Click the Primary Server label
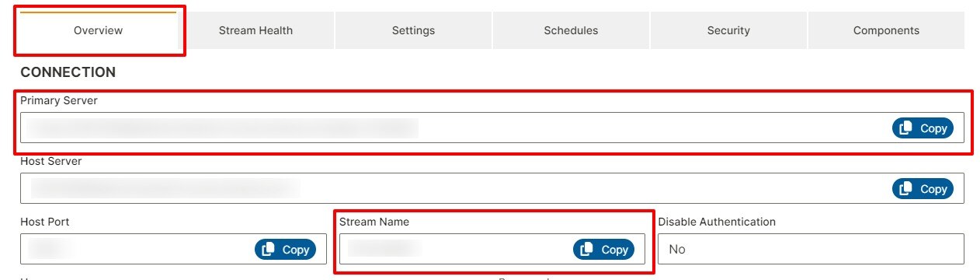 [59, 101]
